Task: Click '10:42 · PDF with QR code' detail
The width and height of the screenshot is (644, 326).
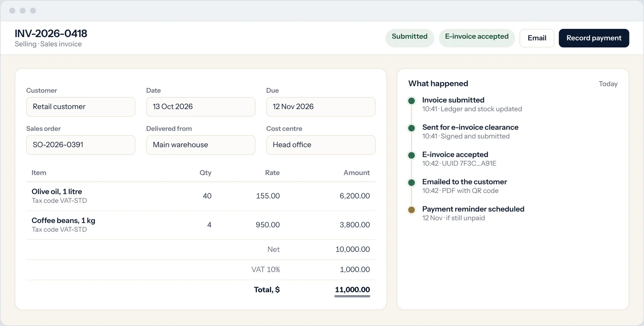Action: (x=460, y=191)
